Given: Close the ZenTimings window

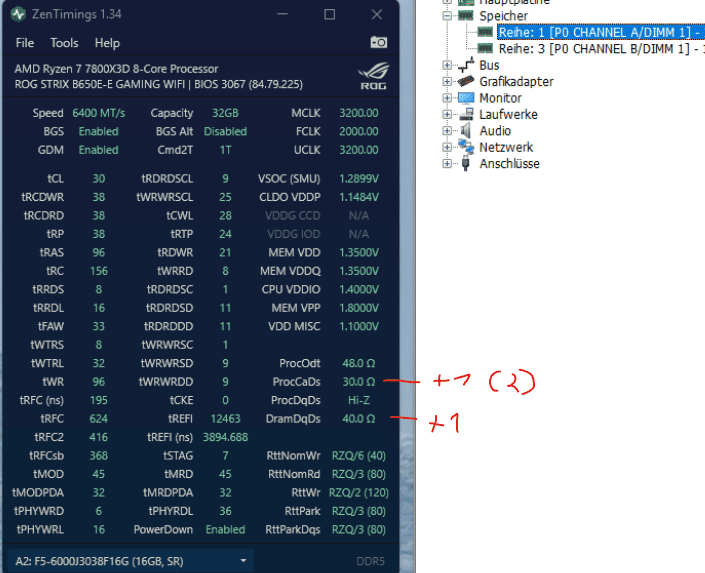Looking at the screenshot, I should (x=377, y=14).
